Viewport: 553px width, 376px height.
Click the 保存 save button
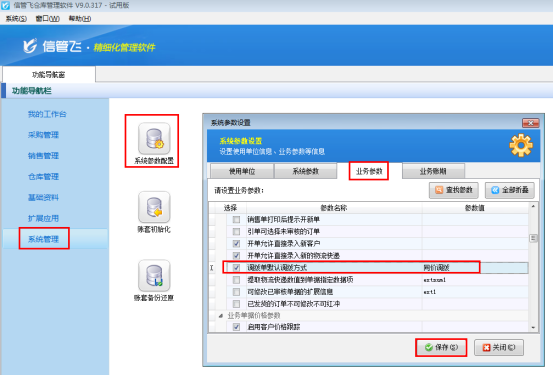pos(441,347)
